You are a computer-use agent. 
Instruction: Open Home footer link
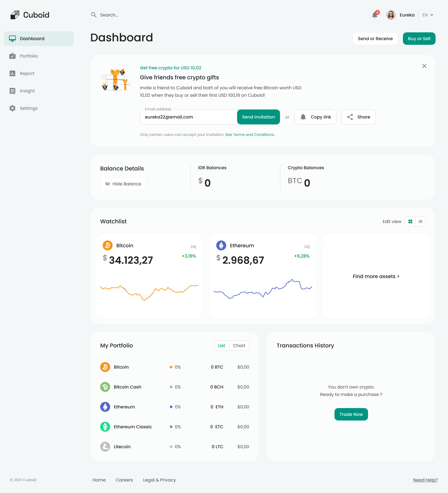tap(99, 480)
